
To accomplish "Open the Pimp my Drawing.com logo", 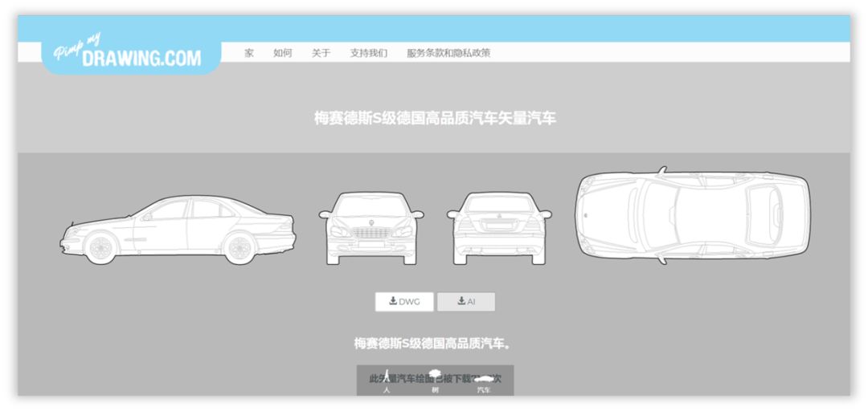I will point(131,52).
